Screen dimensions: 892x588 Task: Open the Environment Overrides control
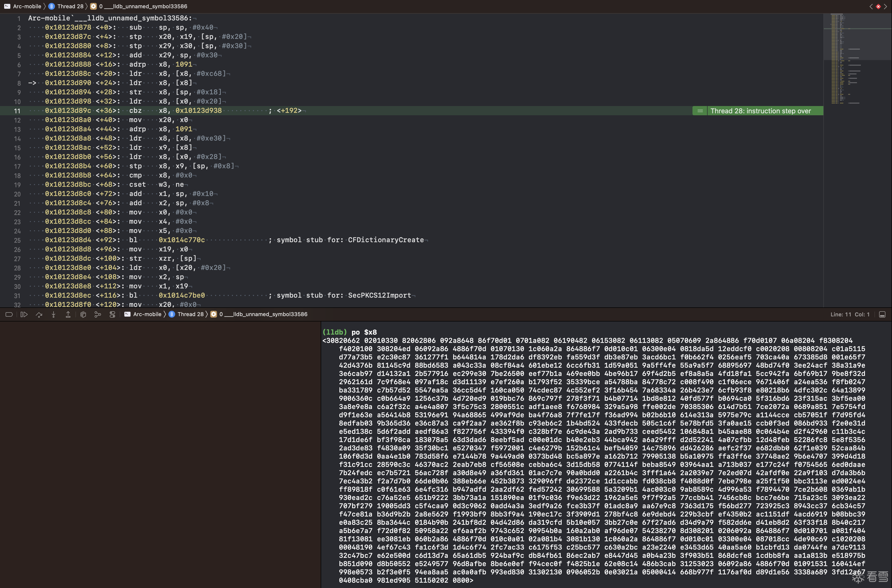(112, 314)
